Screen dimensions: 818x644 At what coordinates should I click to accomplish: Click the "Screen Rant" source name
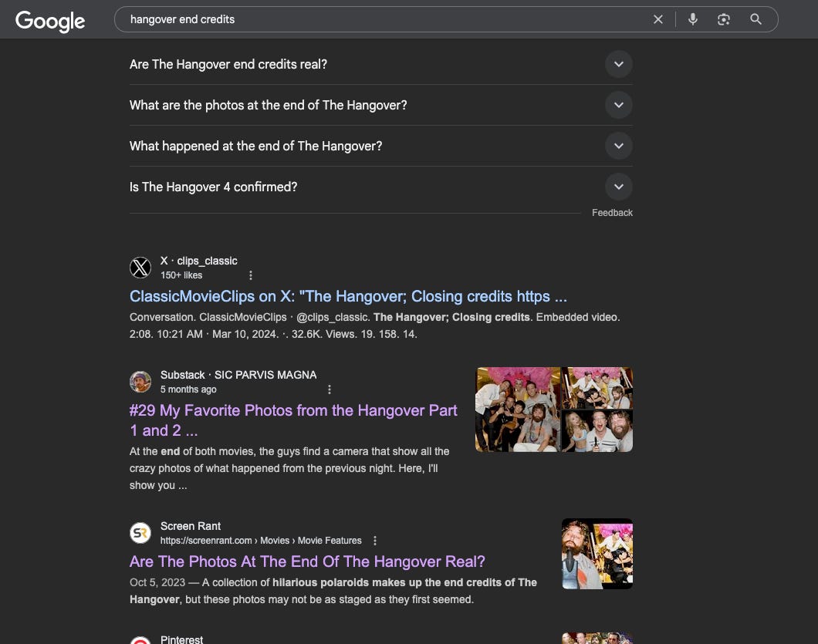click(x=191, y=526)
